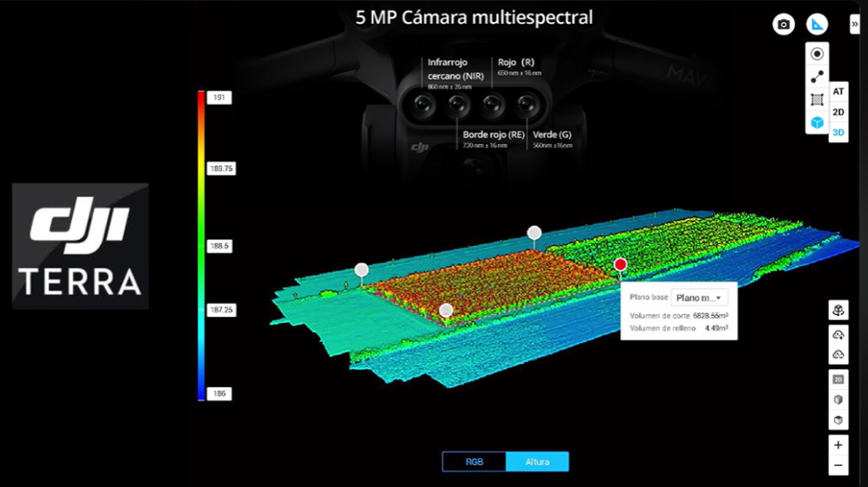Click the lower cloud icon
Image resolution: width=868 pixels, height=487 pixels.
tap(837, 354)
